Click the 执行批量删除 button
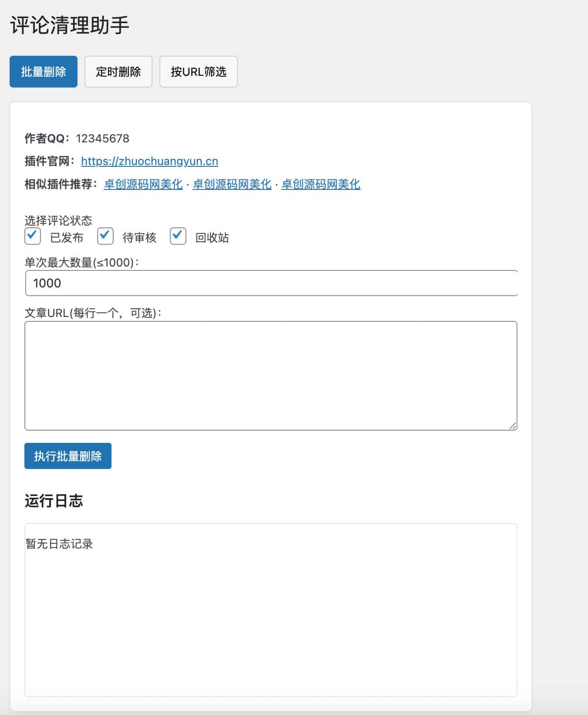 coord(68,456)
